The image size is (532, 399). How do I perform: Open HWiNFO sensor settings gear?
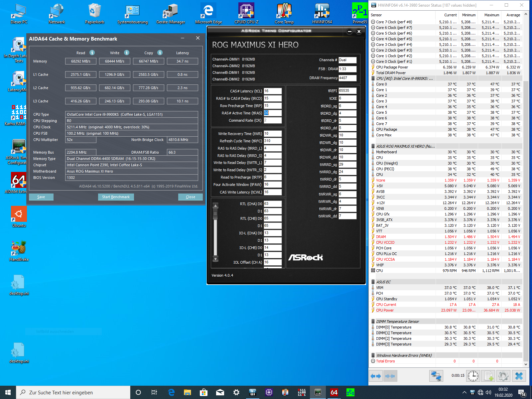(503, 376)
